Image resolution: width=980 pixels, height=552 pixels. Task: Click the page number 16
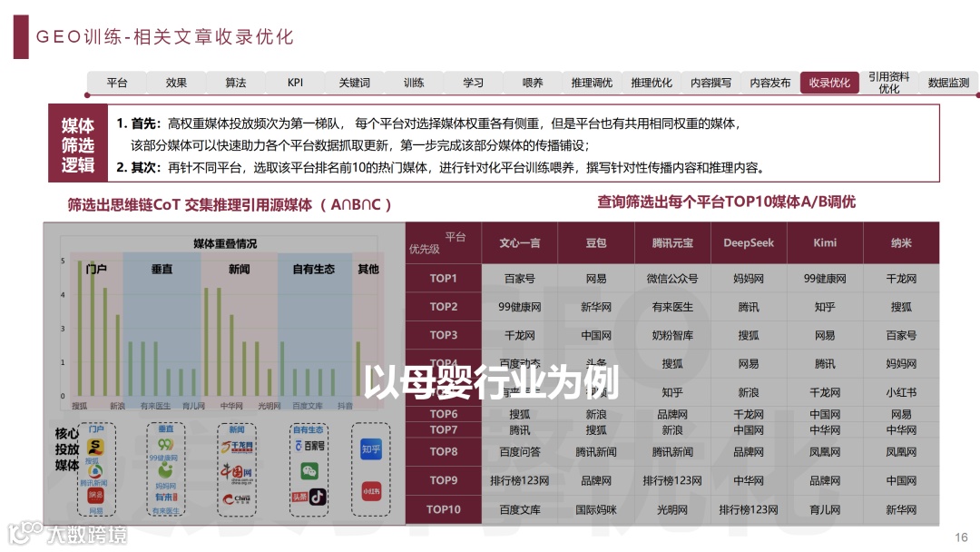coord(961,537)
